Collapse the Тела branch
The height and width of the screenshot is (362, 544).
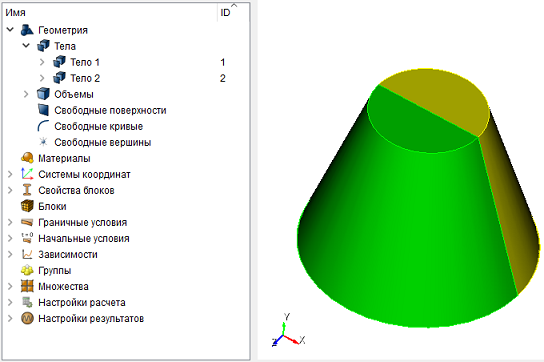(x=26, y=46)
